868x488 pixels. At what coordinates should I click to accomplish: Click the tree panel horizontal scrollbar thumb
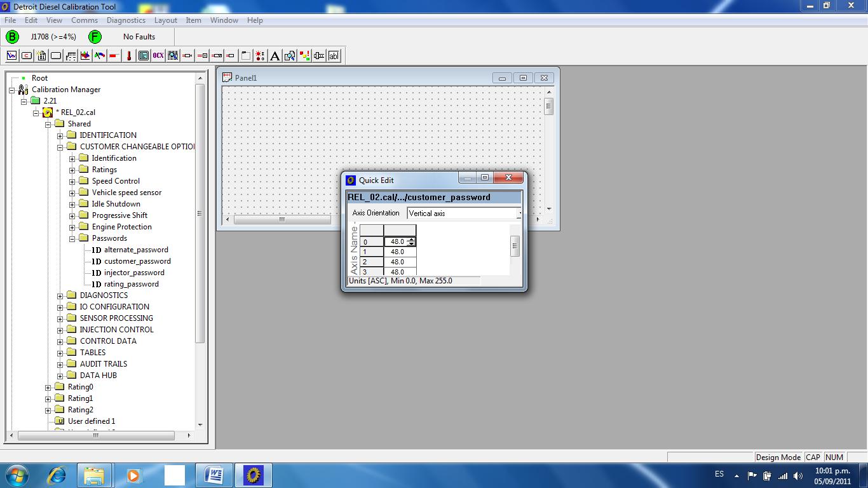click(x=96, y=436)
